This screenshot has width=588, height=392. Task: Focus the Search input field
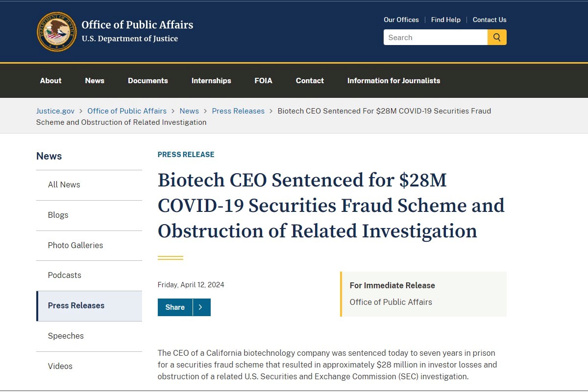[x=436, y=37]
